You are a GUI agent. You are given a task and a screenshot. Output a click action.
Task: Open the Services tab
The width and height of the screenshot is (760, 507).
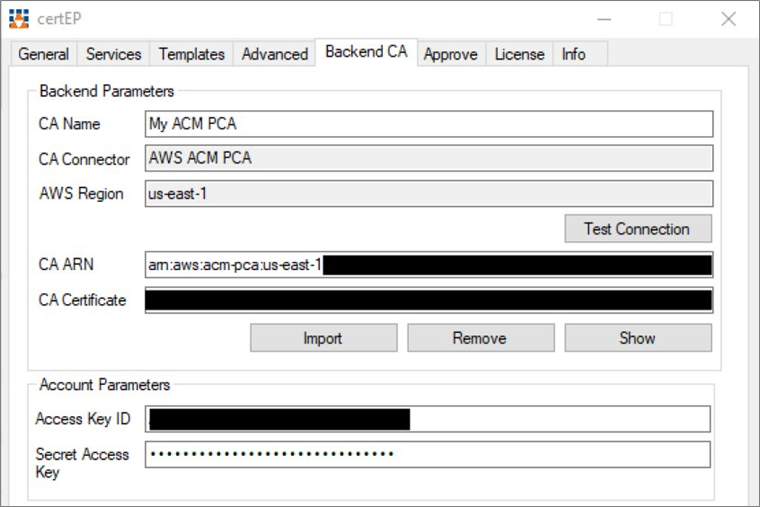(113, 54)
